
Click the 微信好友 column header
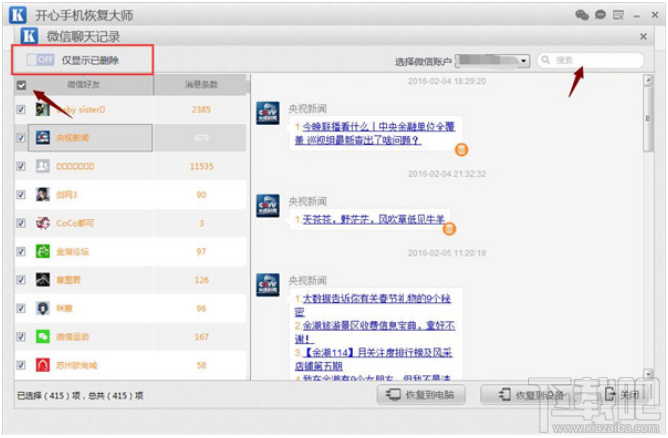pos(84,85)
